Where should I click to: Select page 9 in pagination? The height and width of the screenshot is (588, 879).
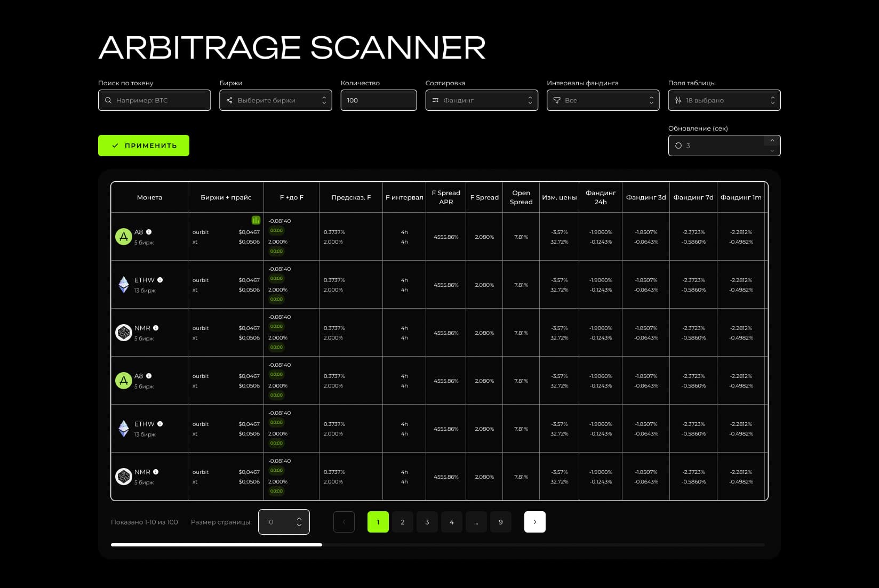pyautogui.click(x=500, y=522)
